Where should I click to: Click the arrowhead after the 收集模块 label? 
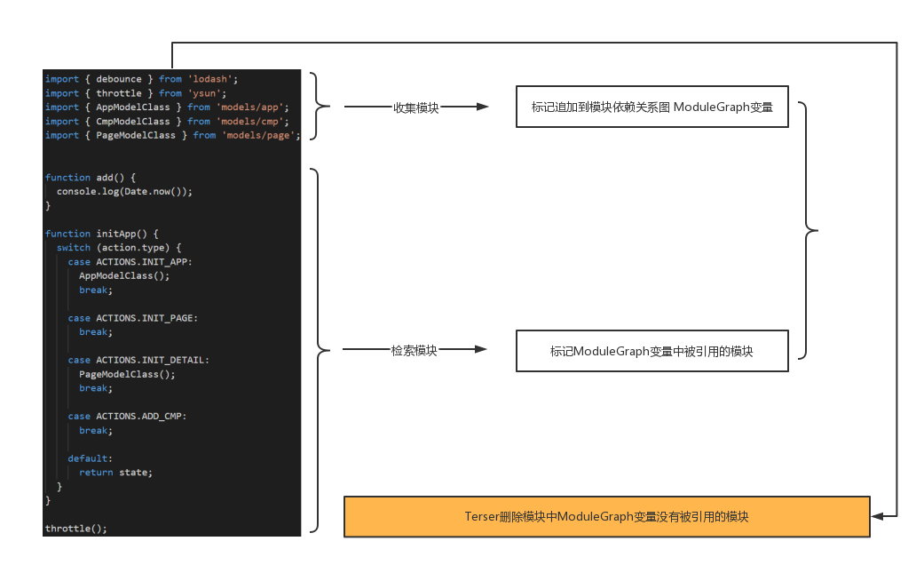point(482,107)
